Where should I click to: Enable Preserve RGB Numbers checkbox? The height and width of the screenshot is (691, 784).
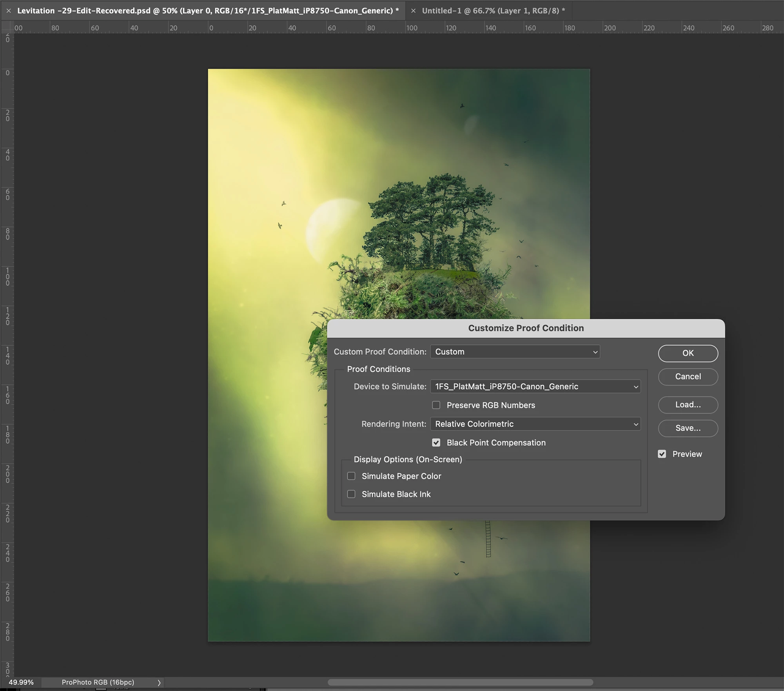coord(436,405)
